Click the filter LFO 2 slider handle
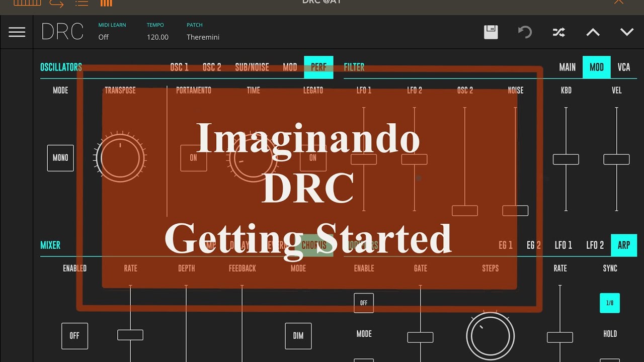The height and width of the screenshot is (362, 644). point(415,159)
